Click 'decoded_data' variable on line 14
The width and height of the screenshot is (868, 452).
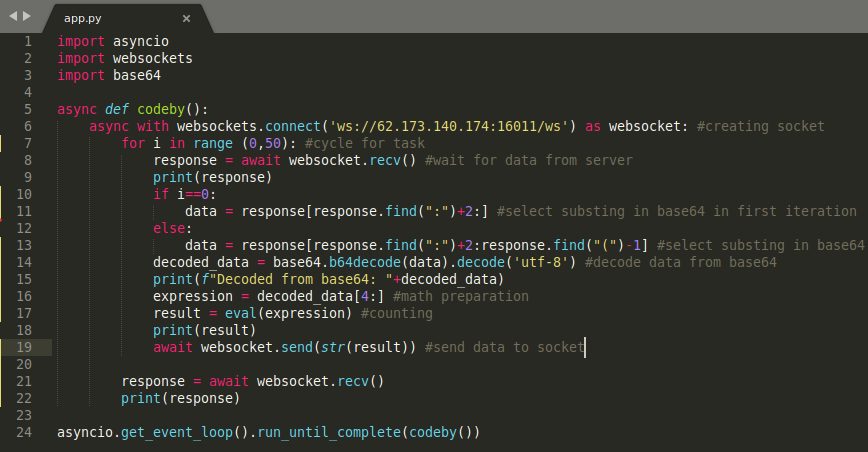pyautogui.click(x=201, y=262)
